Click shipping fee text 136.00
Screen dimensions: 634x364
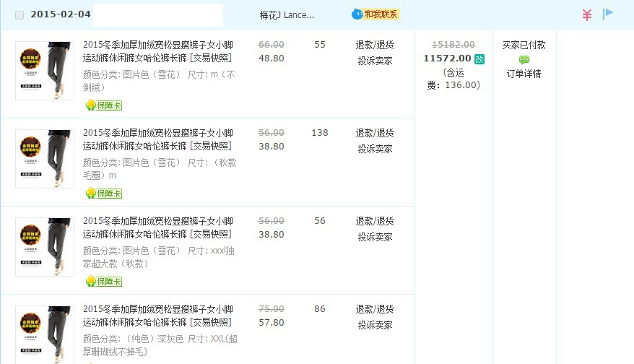[461, 85]
